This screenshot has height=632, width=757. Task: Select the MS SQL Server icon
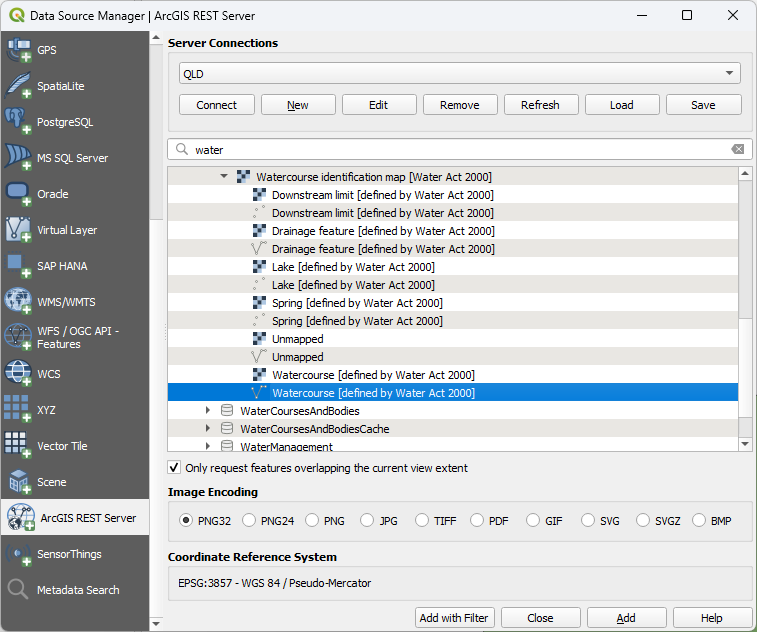point(19,158)
